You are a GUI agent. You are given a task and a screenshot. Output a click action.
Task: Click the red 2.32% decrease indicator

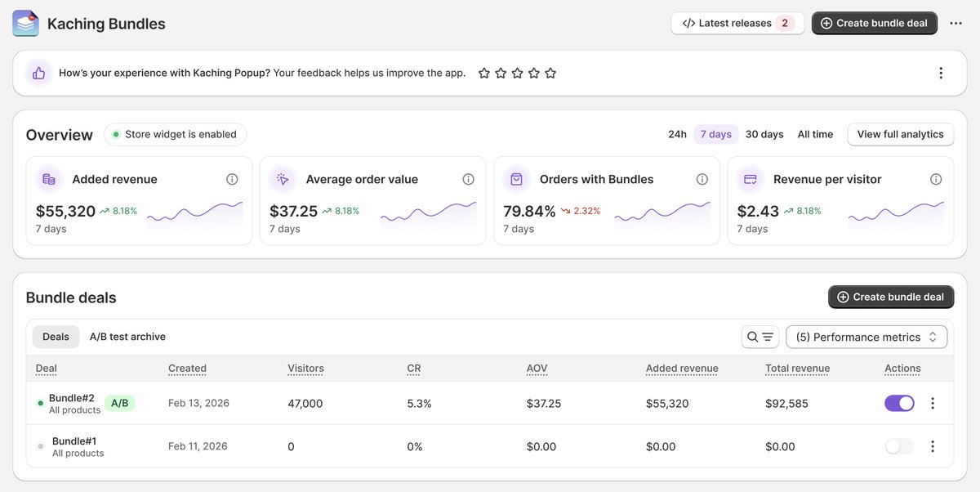pos(581,211)
